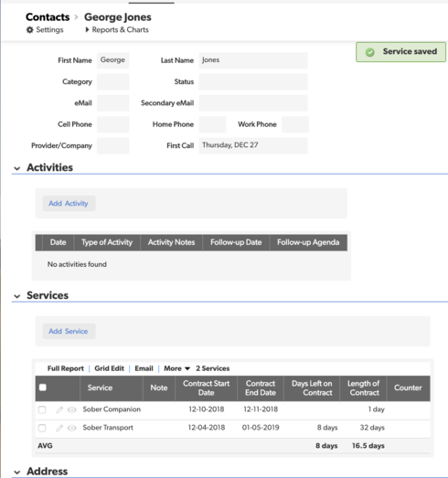View Sober Transport with eye icon
This screenshot has height=478, width=448.
click(x=72, y=428)
